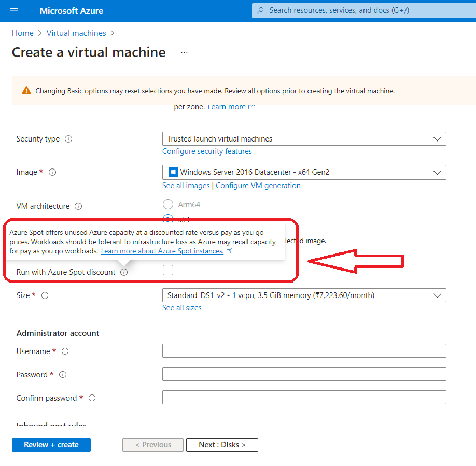
Task: Click the Image field info icon
Action: (52, 172)
